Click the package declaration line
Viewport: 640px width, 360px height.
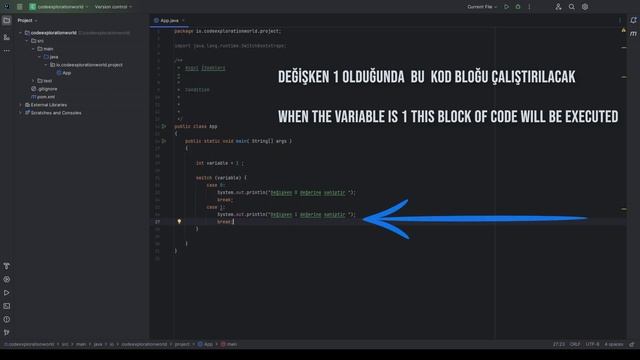point(228,31)
